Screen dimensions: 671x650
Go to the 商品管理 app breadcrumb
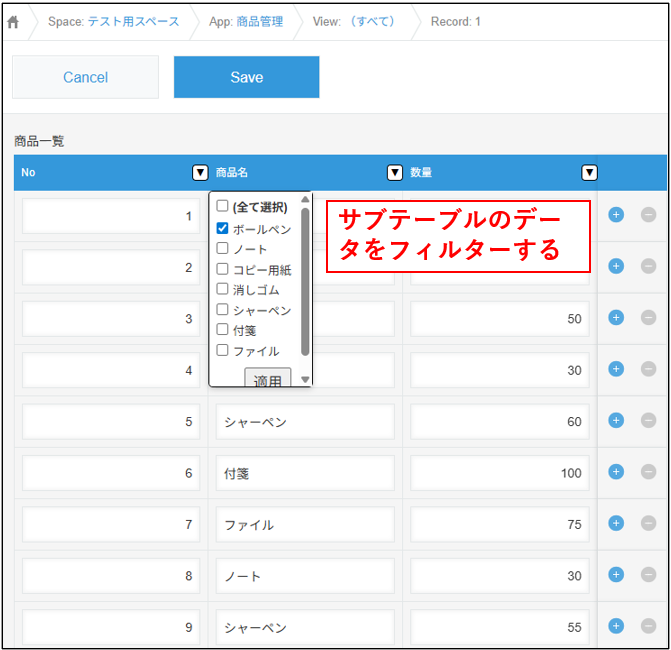[259, 22]
